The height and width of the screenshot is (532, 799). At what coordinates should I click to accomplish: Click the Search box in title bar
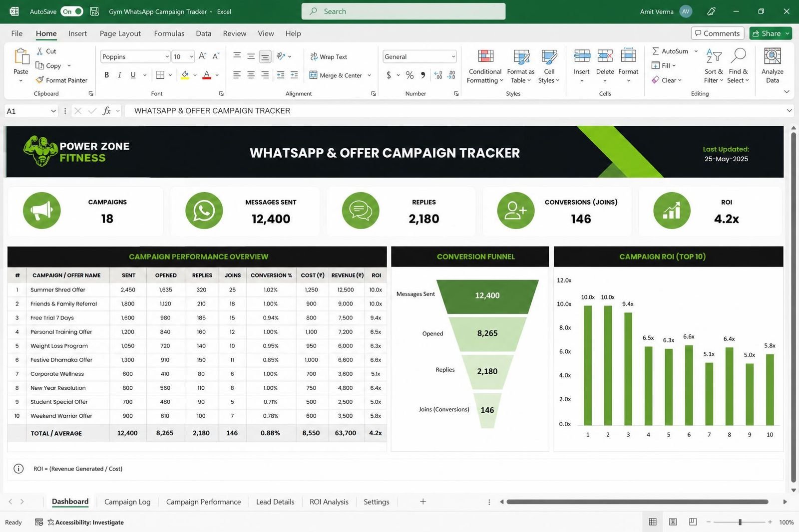pos(403,11)
